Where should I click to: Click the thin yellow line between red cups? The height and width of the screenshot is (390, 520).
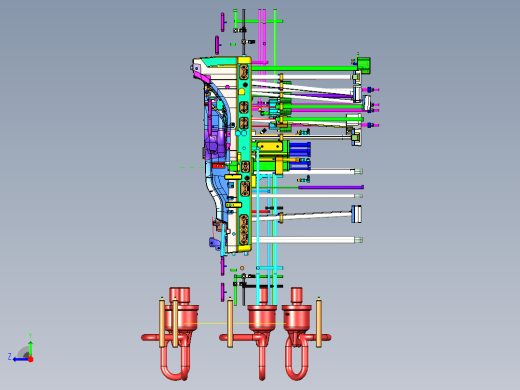[234, 323]
